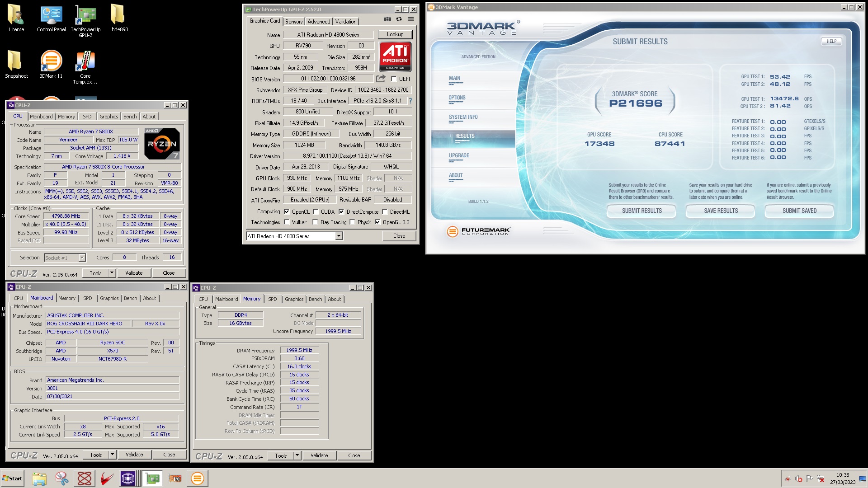This screenshot has width=868, height=488.
Task: Switch to the Sensors tab in GPU-Z
Action: coord(294,22)
